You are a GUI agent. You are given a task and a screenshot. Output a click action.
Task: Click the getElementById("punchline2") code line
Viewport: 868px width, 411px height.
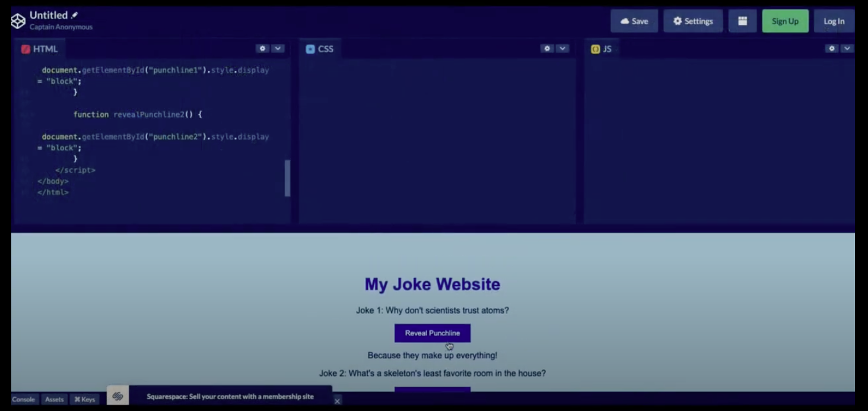[155, 137]
